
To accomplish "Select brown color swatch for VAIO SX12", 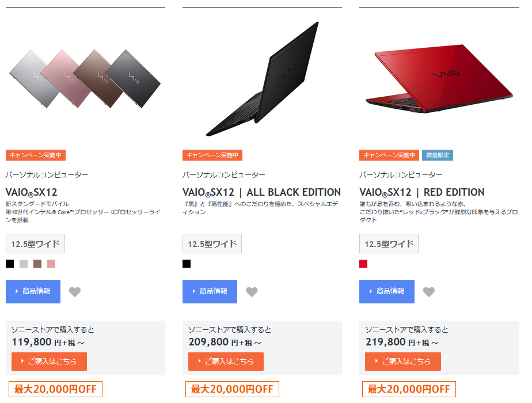I will tap(37, 264).
